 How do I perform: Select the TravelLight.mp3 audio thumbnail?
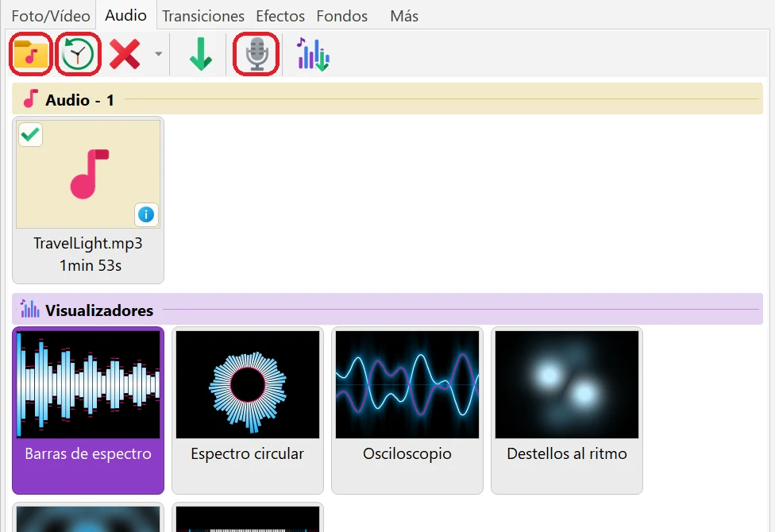click(88, 174)
